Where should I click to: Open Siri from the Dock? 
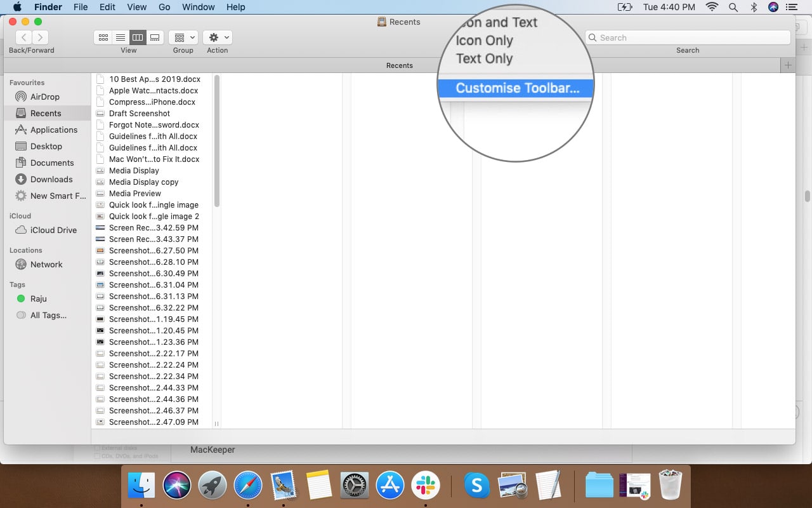coord(176,485)
